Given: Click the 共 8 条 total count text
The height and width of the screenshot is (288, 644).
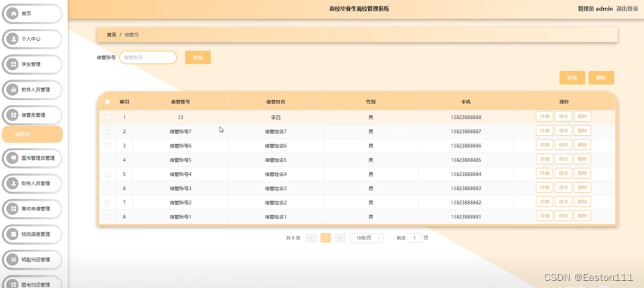Looking at the screenshot, I should point(293,238).
